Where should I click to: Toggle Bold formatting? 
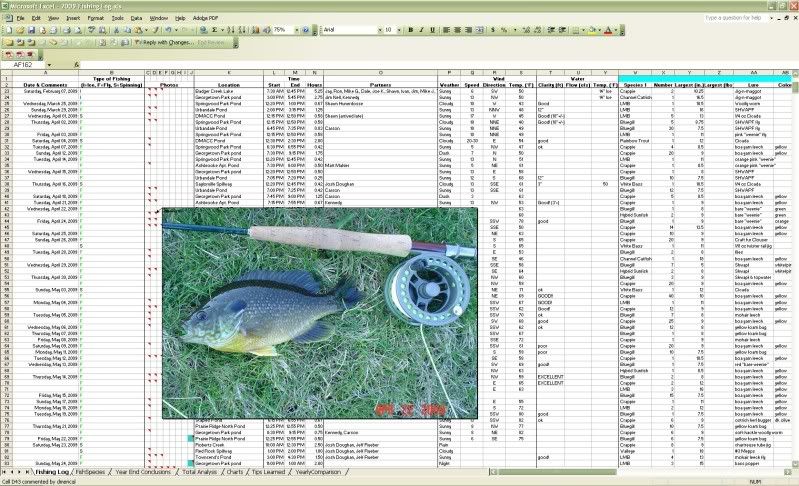click(410, 30)
